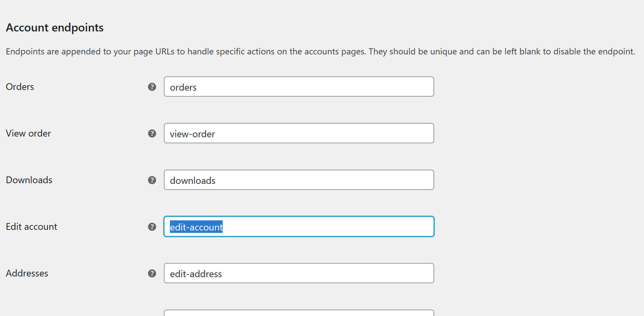Click the partially visible field below Addresses
644x316 pixels.
tap(299, 313)
